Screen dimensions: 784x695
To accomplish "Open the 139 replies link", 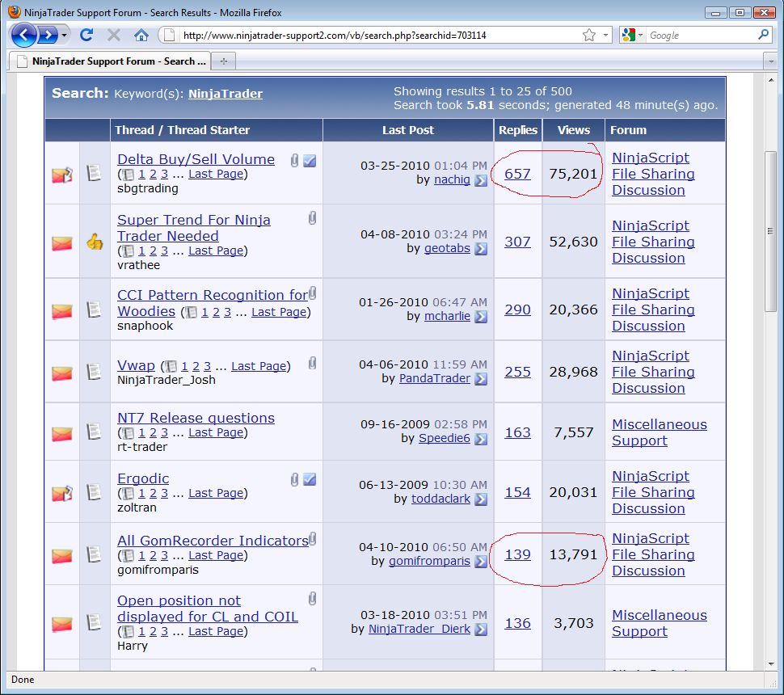I will 517,554.
